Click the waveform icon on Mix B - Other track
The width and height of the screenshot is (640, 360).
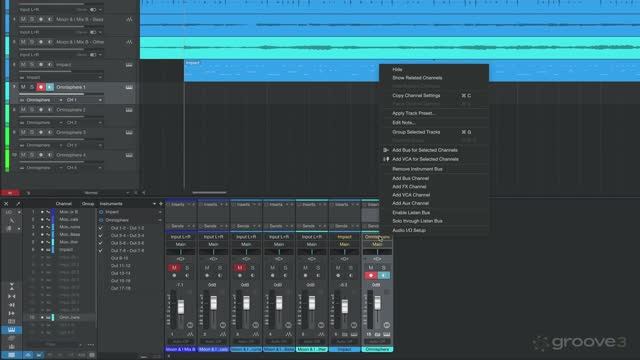coord(129,42)
